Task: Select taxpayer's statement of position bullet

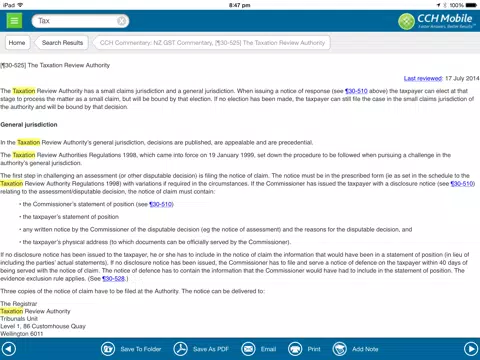Action: pyautogui.click(x=71, y=217)
